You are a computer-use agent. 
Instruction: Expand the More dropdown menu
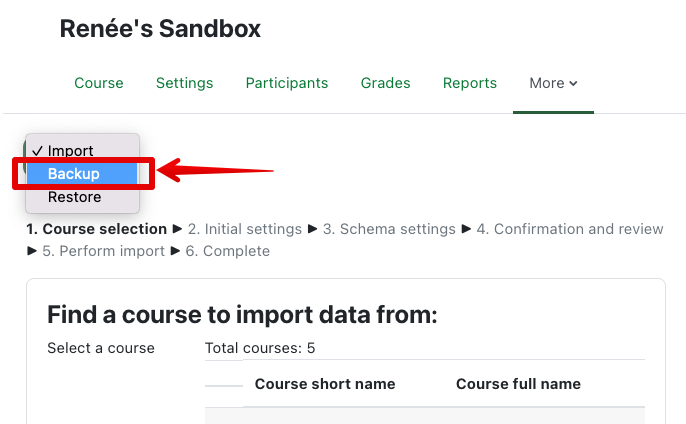click(553, 83)
